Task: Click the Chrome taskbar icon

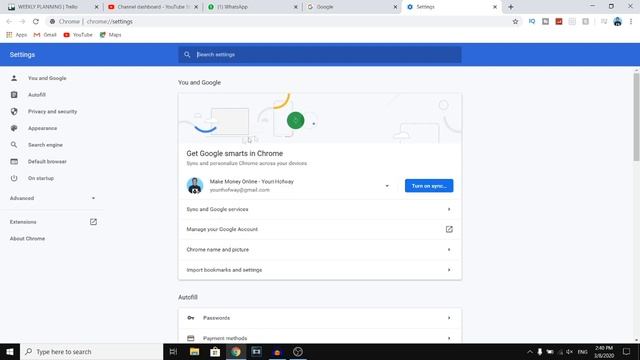Action: click(x=236, y=351)
